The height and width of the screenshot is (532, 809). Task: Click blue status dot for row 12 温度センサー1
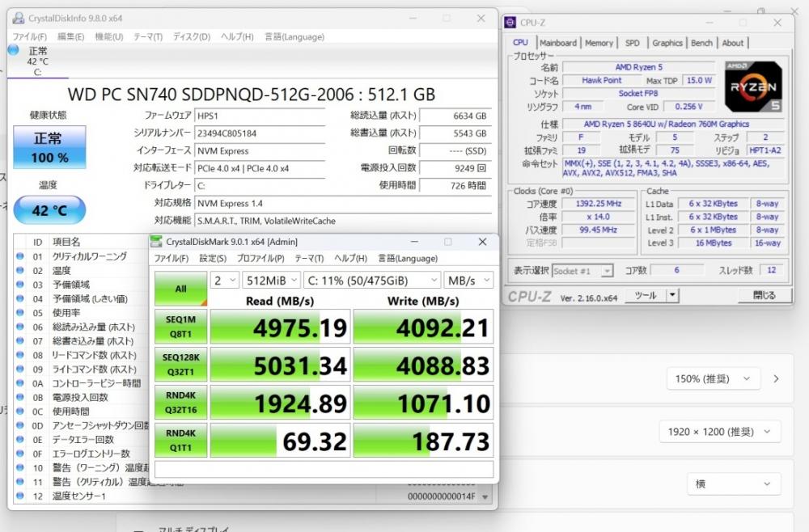(x=20, y=496)
